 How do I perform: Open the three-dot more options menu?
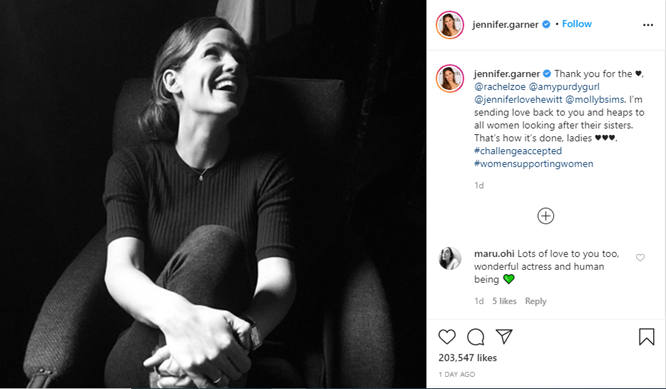[x=648, y=25]
